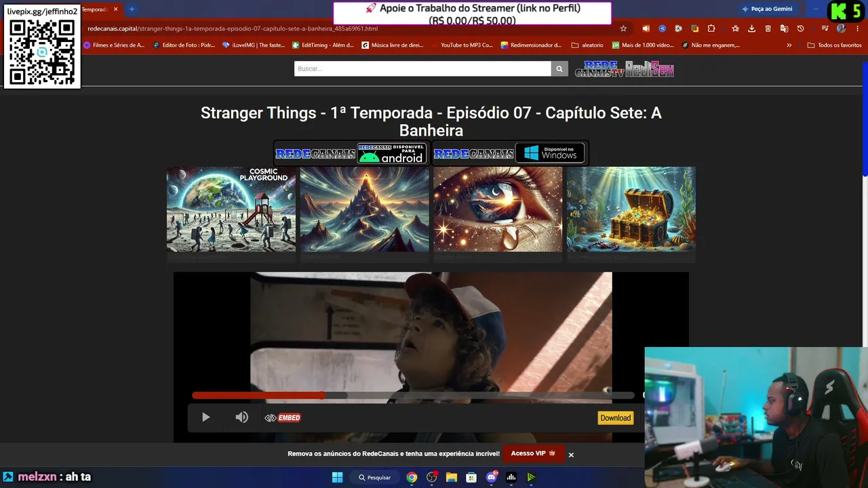The height and width of the screenshot is (488, 868).
Task: Open the bookmarks star-list toolbar icon
Action: 735,28
